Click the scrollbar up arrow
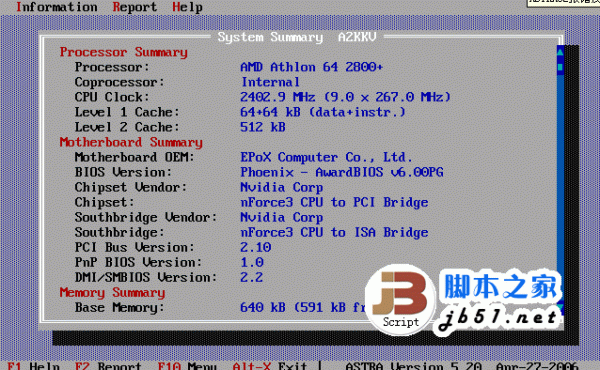The width and height of the screenshot is (600, 370). [560, 52]
